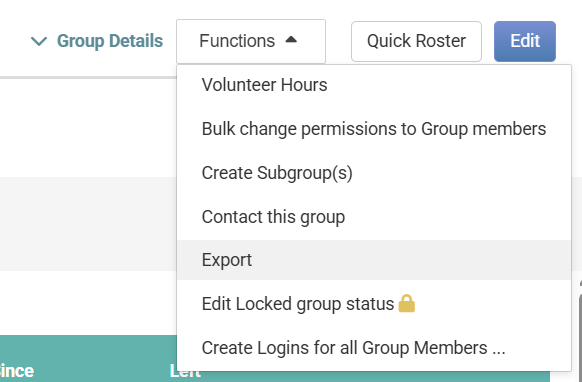The image size is (582, 382).
Task: Sort by the Left column header
Action: click(x=185, y=371)
